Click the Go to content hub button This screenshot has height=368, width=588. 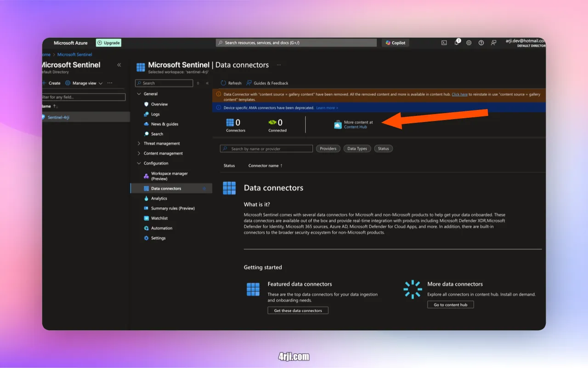coord(450,305)
